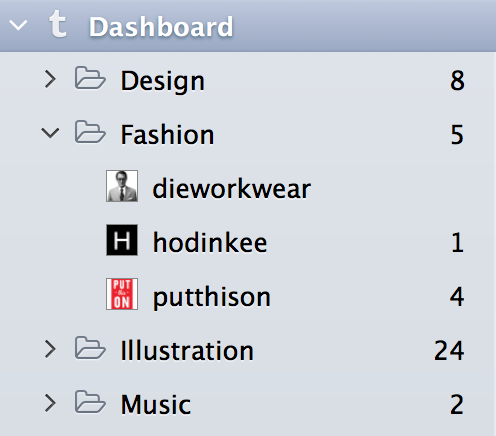Expand the Illustration folder
Viewport: 496px width, 436px height.
tap(50, 349)
